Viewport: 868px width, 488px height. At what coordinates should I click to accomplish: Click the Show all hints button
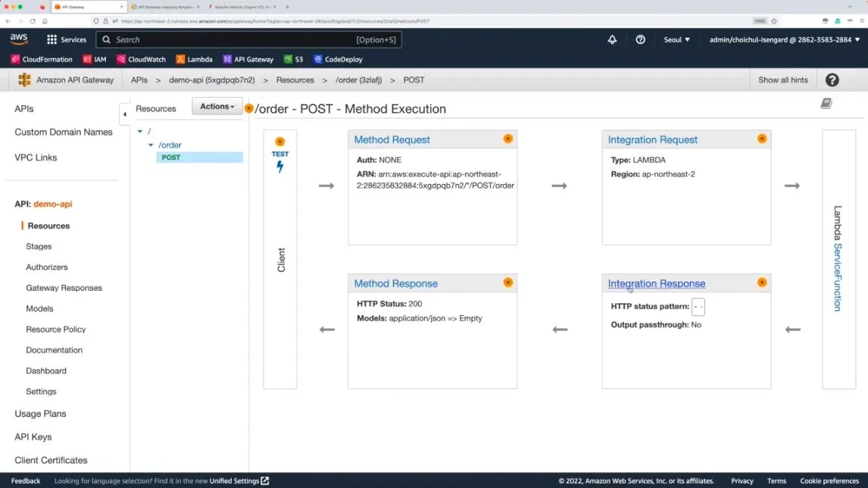pyautogui.click(x=782, y=80)
